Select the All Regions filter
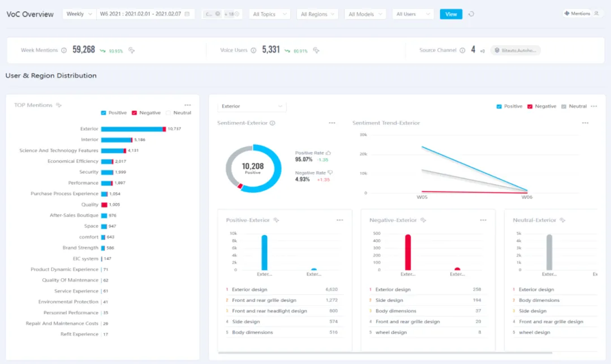This screenshot has height=364, width=611. (317, 14)
